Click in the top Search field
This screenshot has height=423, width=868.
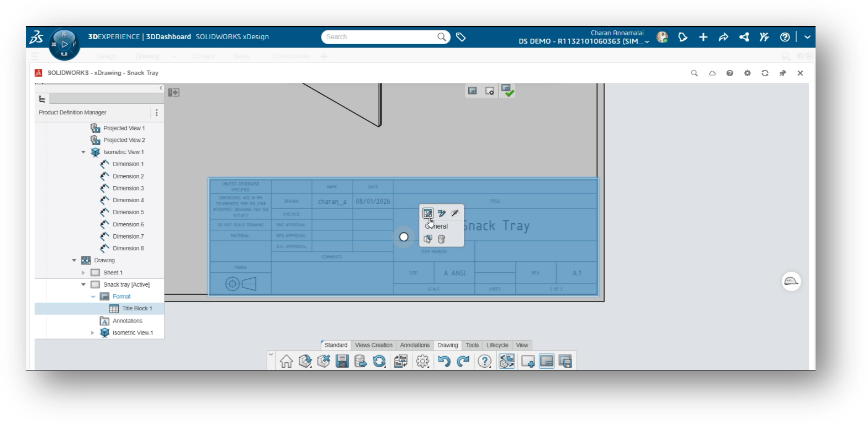point(385,37)
